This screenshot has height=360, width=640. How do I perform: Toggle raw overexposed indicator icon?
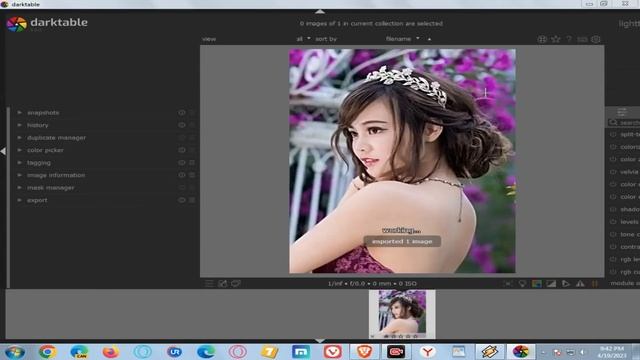[537, 284]
